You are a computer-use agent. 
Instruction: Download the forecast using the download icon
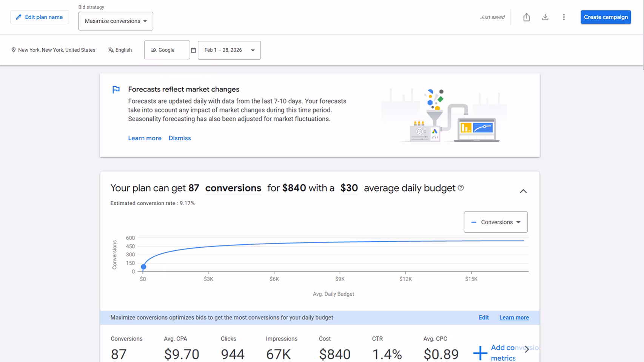click(x=545, y=17)
